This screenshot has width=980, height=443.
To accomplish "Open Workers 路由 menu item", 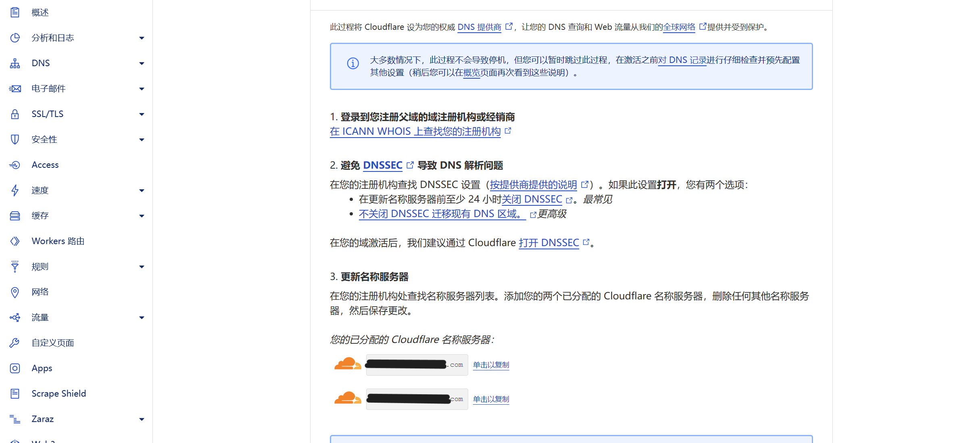I will coord(58,241).
